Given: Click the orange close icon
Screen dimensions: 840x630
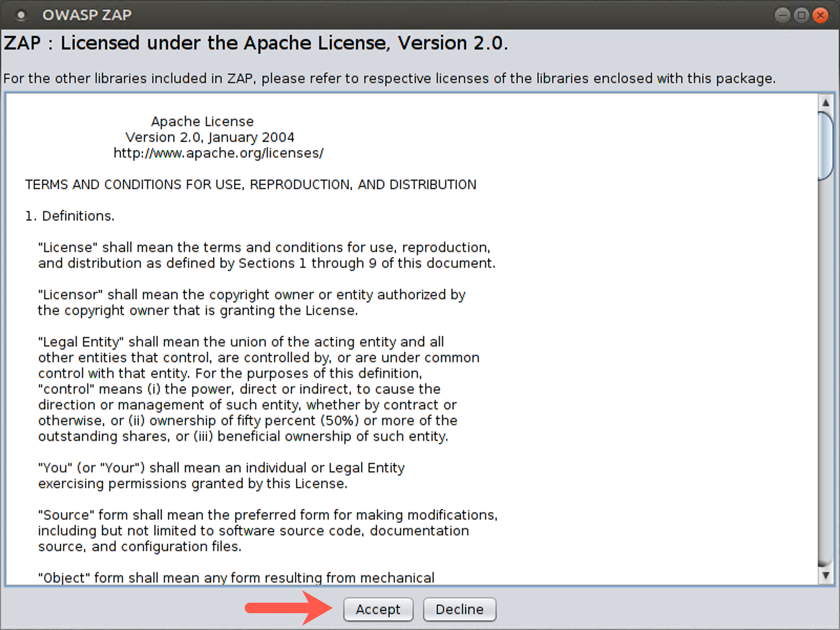Looking at the screenshot, I should [x=821, y=15].
